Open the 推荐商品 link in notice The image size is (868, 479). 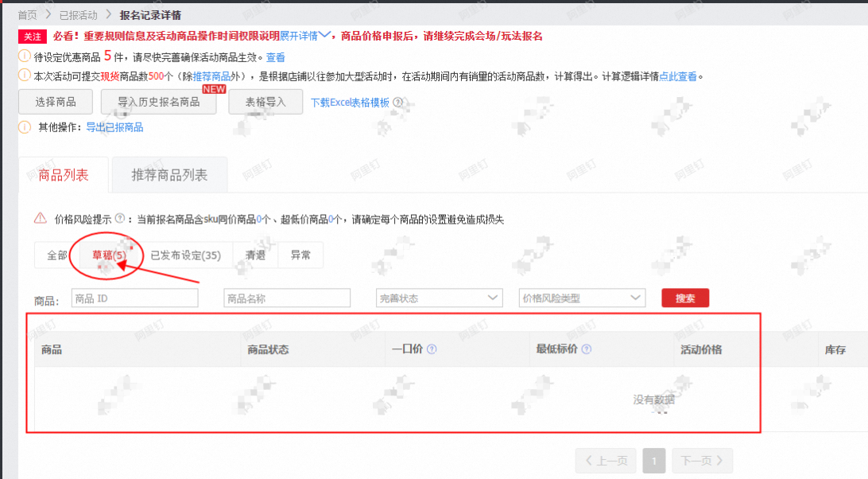pos(211,76)
